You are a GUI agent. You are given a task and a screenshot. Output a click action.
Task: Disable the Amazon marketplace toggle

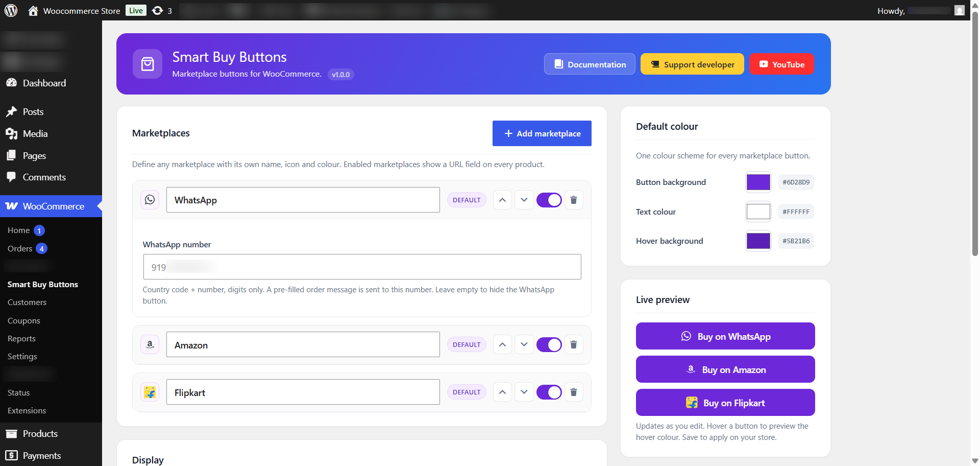(x=549, y=344)
